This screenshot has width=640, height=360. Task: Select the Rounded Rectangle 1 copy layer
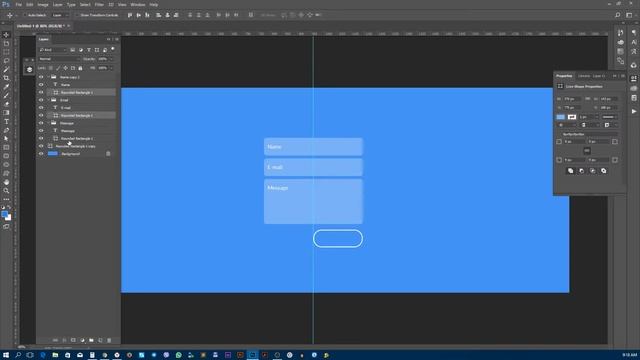click(76, 146)
